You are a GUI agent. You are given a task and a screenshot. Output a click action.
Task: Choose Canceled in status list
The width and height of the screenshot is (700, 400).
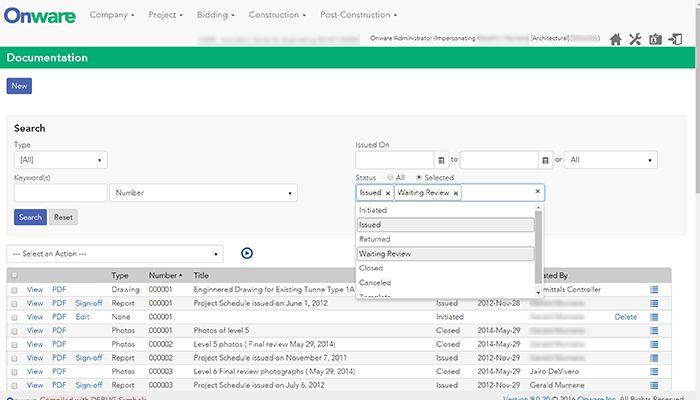[x=445, y=283]
